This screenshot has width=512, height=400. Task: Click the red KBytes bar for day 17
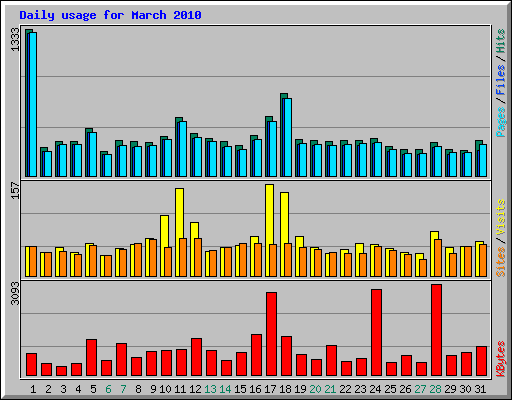coord(271,334)
